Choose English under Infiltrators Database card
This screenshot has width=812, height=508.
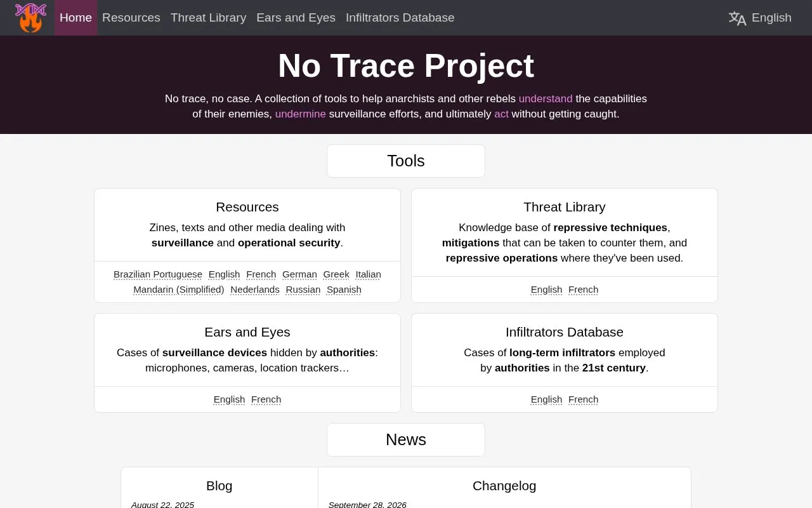pos(546,399)
